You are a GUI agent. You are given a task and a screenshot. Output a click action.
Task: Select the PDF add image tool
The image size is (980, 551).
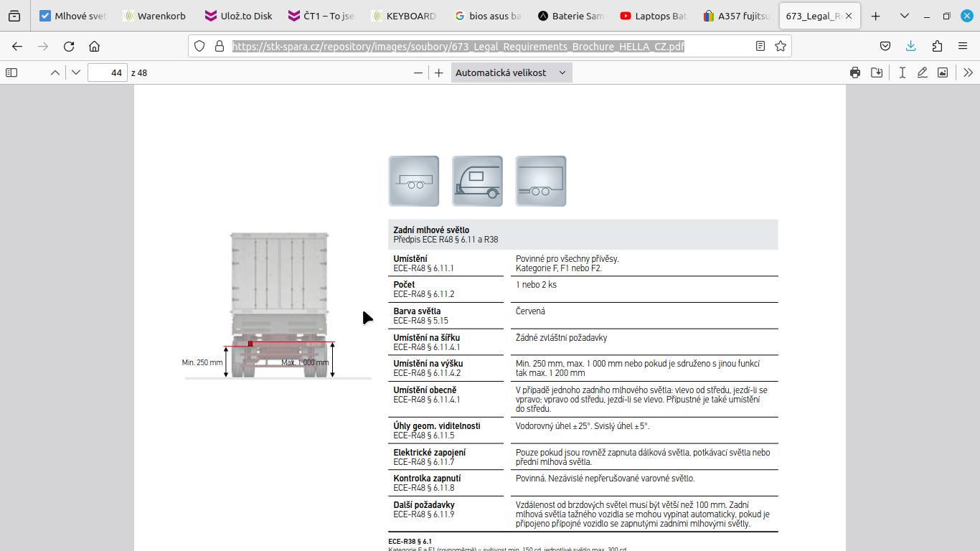point(943,72)
